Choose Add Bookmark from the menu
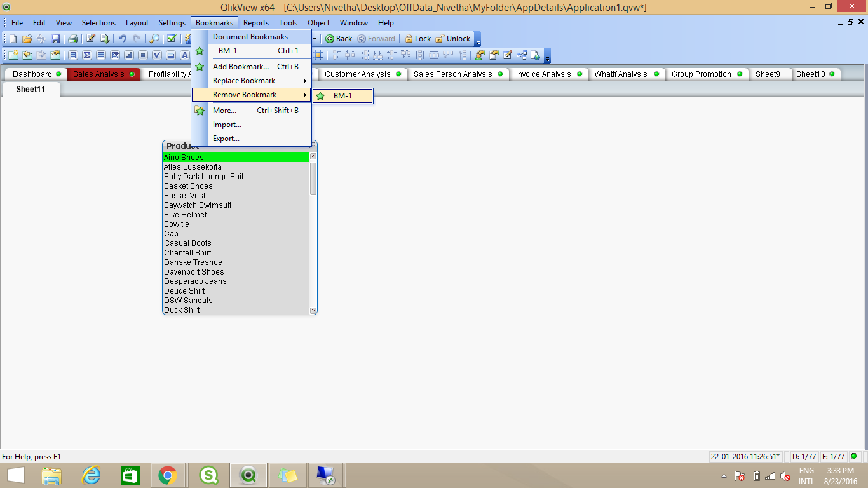Viewport: 868px width, 488px height. pos(252,67)
